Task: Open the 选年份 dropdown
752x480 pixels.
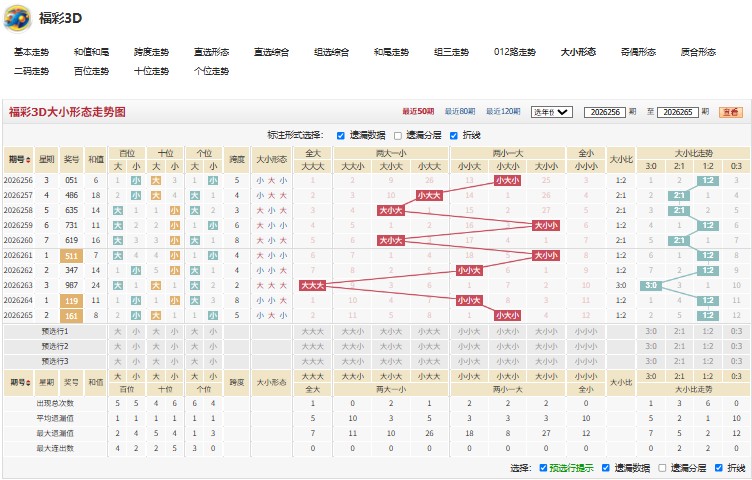Action: 552,112
